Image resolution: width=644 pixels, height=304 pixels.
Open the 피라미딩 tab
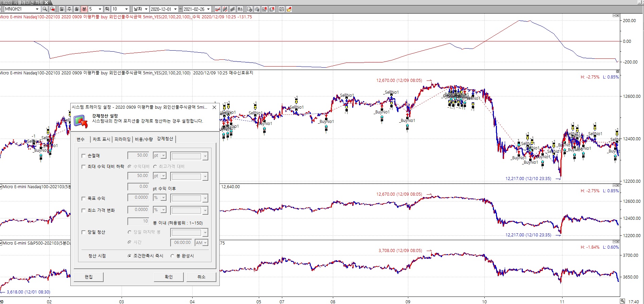(122, 139)
